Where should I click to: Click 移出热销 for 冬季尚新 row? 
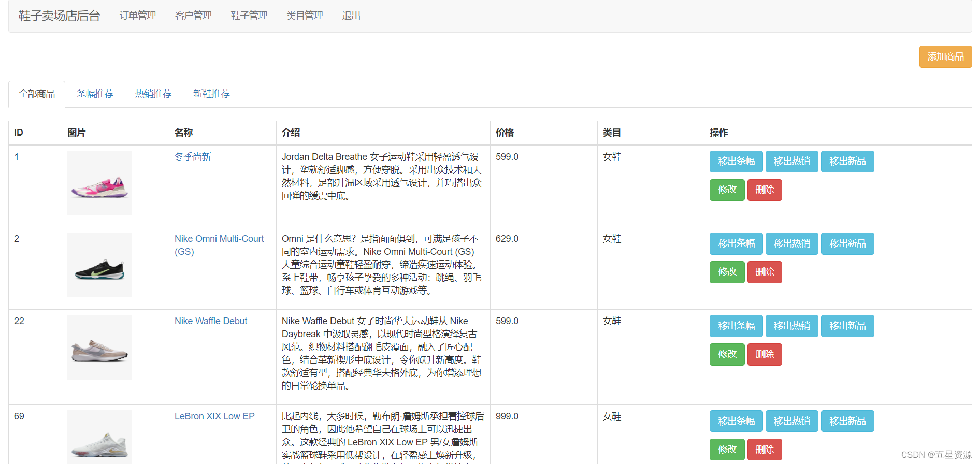[x=792, y=162]
